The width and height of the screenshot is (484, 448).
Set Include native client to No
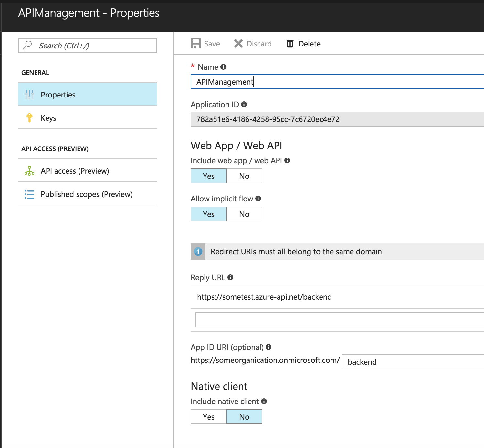(x=244, y=417)
